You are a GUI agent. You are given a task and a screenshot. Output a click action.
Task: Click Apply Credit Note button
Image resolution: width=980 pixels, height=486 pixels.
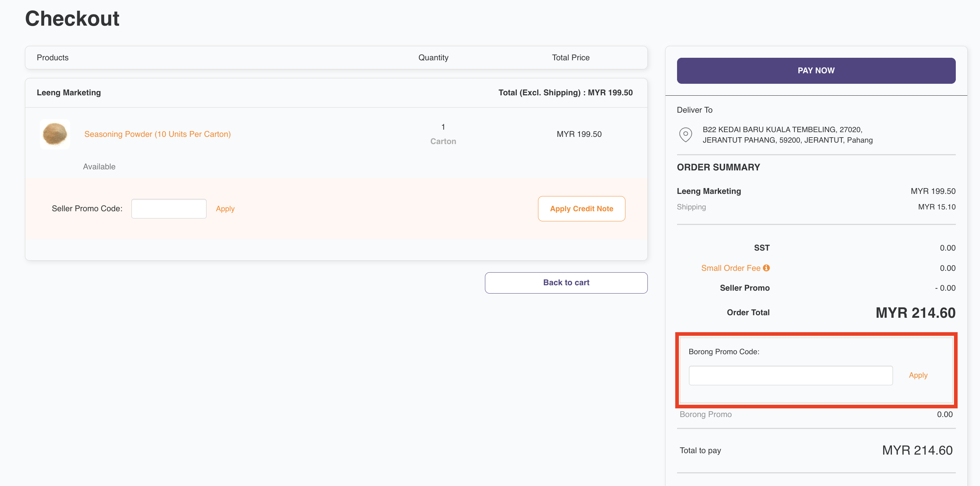pyautogui.click(x=581, y=208)
